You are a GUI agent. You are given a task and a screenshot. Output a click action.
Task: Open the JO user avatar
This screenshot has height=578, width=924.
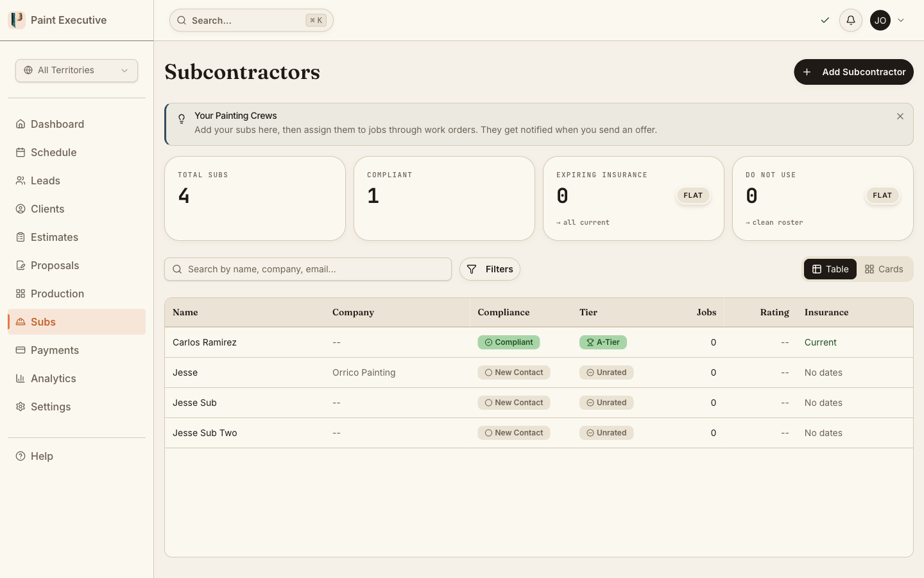[x=880, y=21]
